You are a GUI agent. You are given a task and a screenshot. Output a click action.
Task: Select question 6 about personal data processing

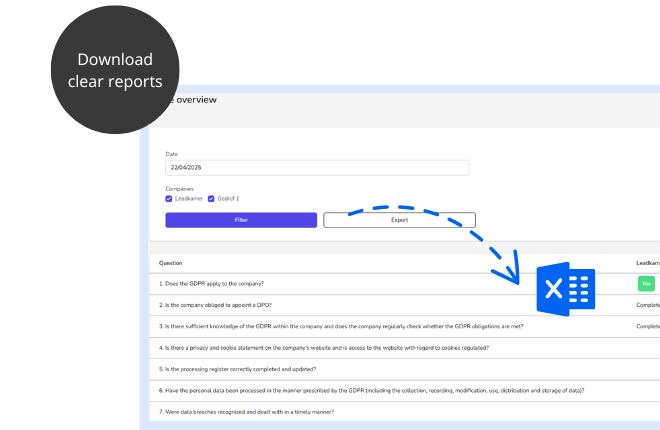pyautogui.click(x=371, y=390)
